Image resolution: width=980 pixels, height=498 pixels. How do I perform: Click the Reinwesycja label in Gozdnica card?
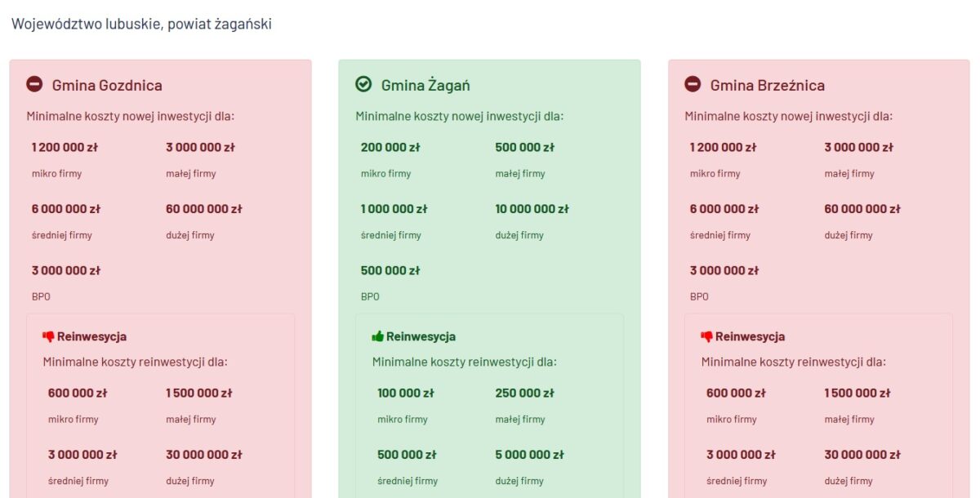tap(91, 336)
